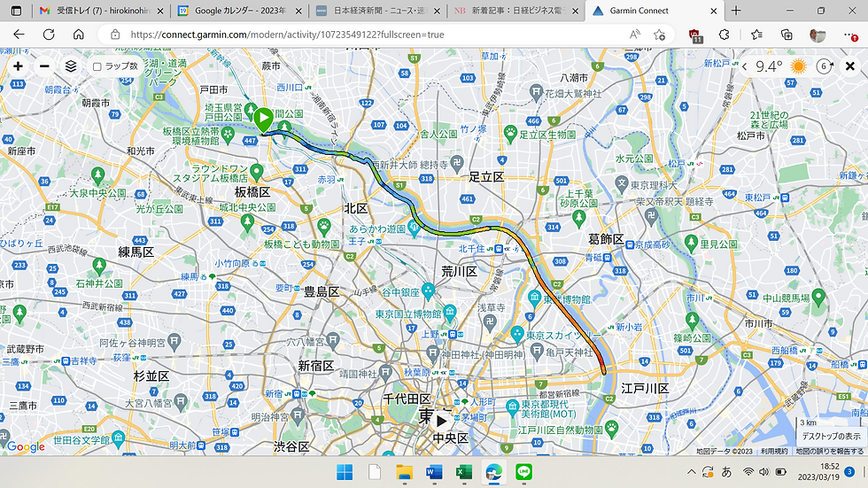This screenshot has width=868, height=488.
Task: Click the 足立区生物園 map marker
Action: tap(510, 133)
